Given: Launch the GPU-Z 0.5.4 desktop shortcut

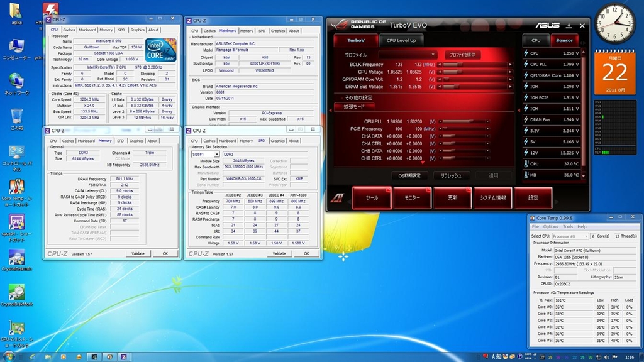Looking at the screenshot, I should pyautogui.click(x=16, y=334).
